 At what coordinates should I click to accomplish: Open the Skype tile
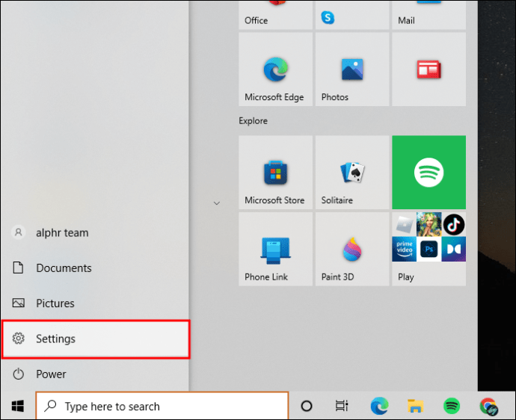[x=352, y=15]
